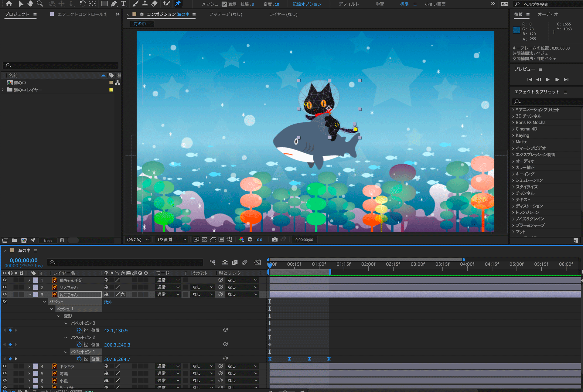
Task: Select the Type text tool
Action: 123,4
